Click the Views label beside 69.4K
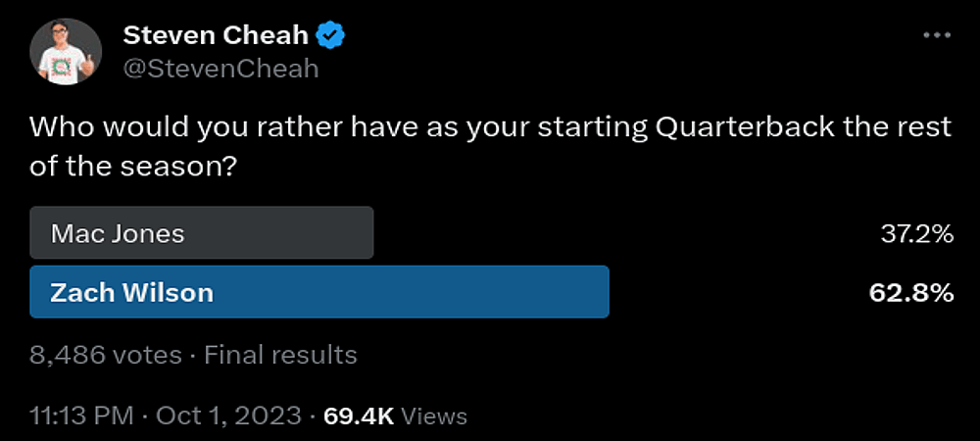The width and height of the screenshot is (980, 441). point(435,416)
